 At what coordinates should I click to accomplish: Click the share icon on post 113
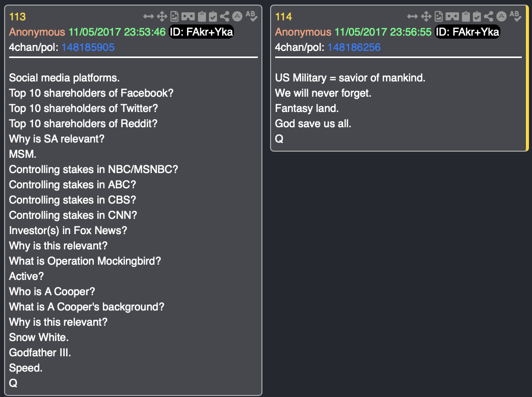click(225, 16)
